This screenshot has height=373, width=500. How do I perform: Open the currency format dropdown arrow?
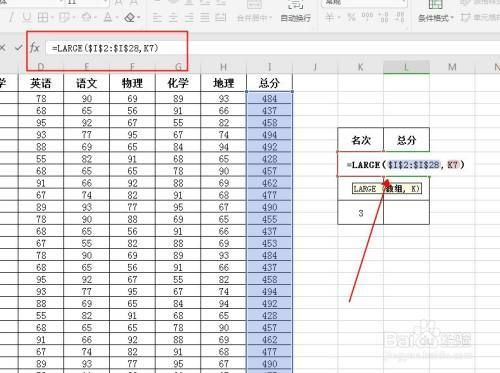click(x=338, y=17)
